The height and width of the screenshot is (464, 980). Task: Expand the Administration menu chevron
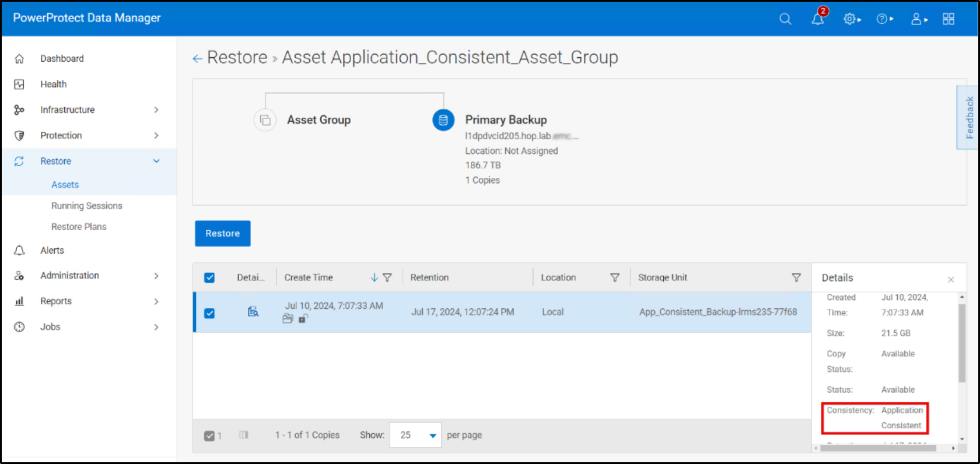pyautogui.click(x=156, y=275)
